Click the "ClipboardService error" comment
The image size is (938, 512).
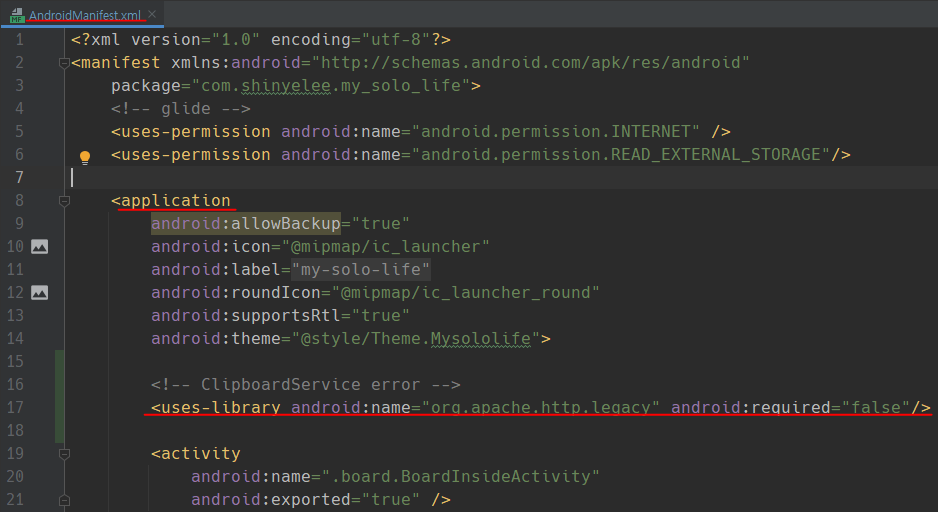pos(306,385)
